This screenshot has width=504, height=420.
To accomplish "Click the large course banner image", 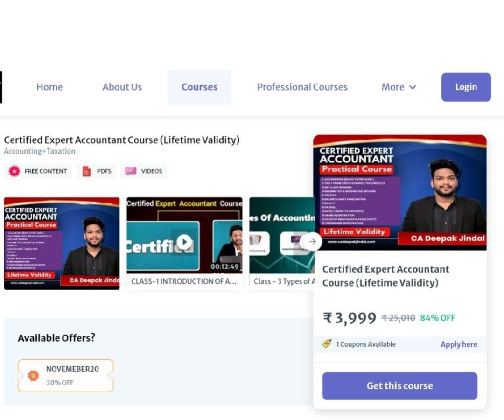I will point(399,192).
